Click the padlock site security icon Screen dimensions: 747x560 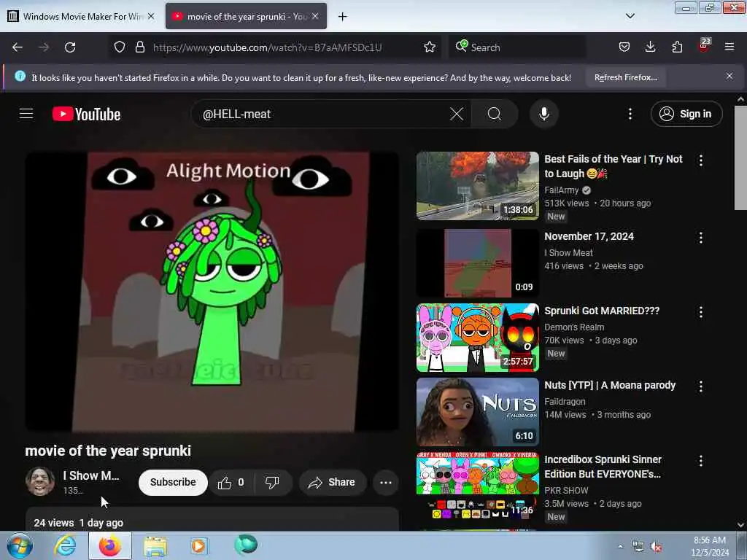(139, 47)
